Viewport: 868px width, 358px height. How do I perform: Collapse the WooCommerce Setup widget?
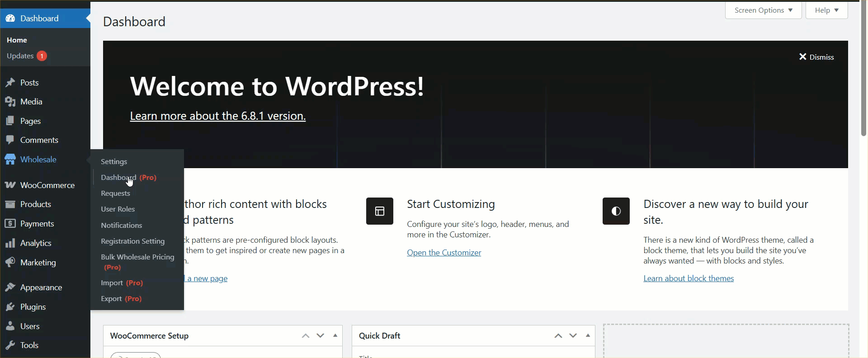click(x=335, y=336)
